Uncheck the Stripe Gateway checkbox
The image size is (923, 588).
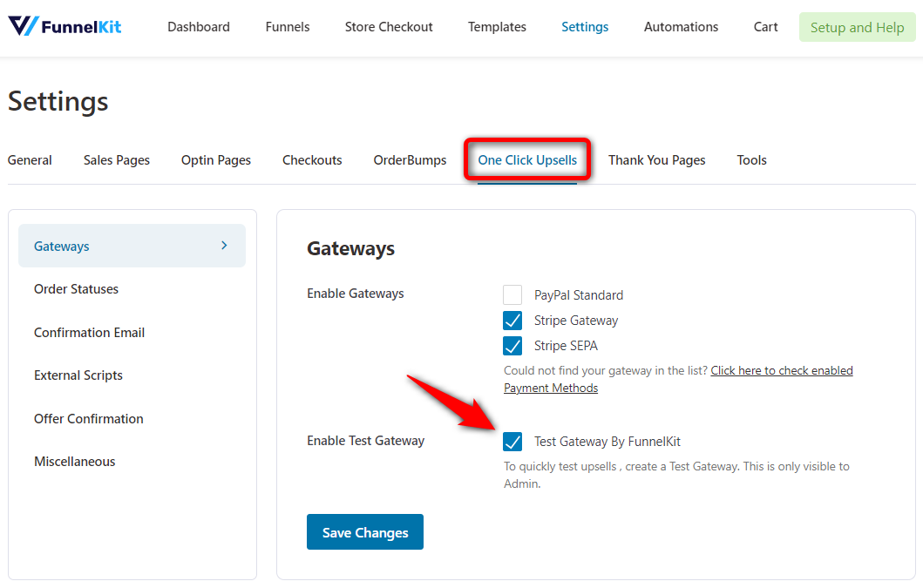[x=512, y=321]
